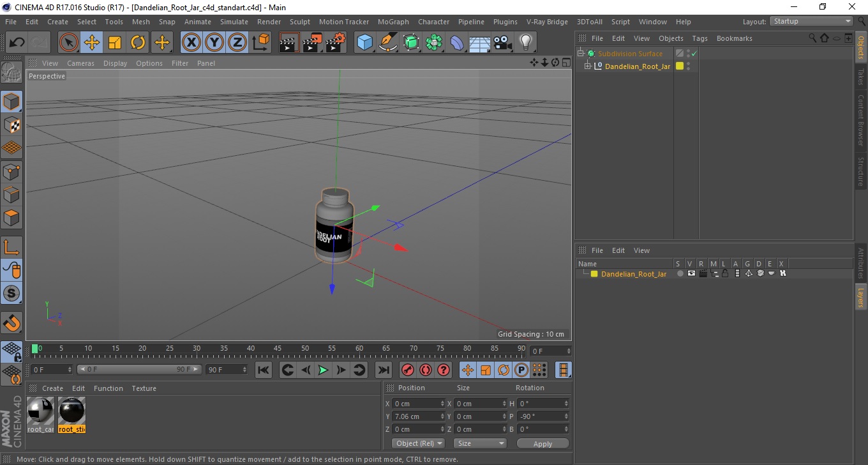Open the Spline Pen tool
Image resolution: width=868 pixels, height=465 pixels.
coord(388,43)
